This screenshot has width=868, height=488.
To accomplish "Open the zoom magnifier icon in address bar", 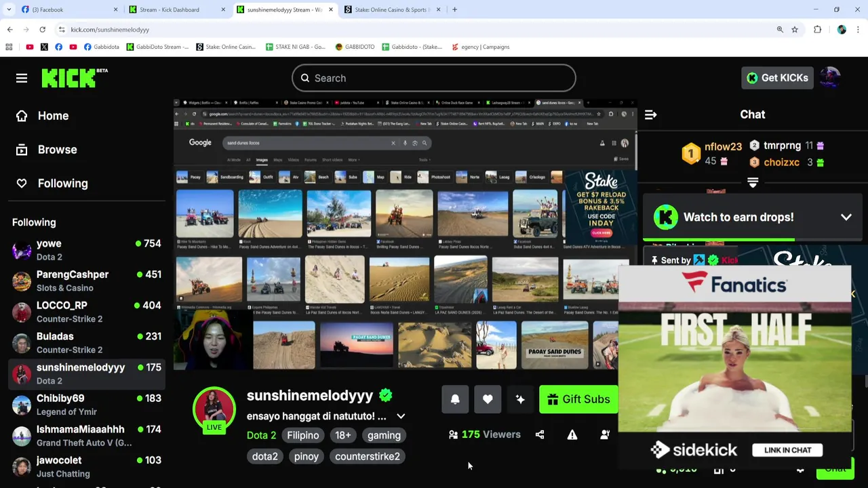I will tap(780, 30).
